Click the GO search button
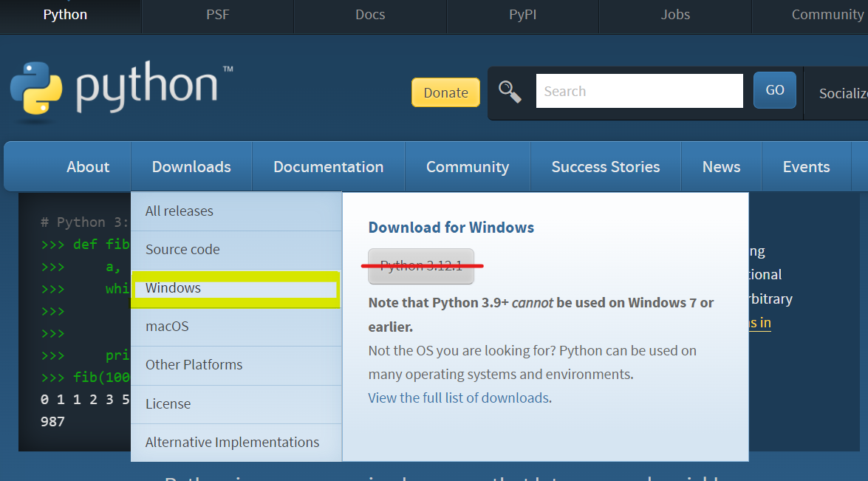868x481 pixels. [x=774, y=90]
